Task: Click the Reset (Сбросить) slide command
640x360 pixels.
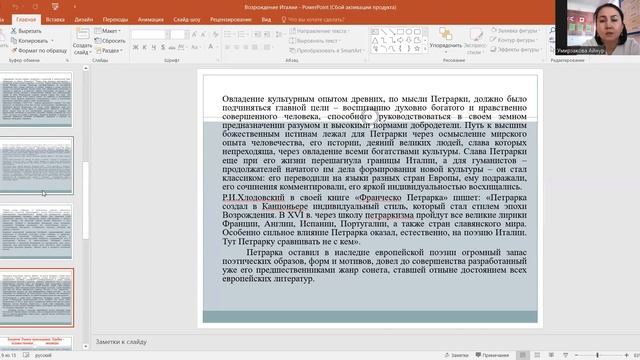Action: [x=110, y=41]
